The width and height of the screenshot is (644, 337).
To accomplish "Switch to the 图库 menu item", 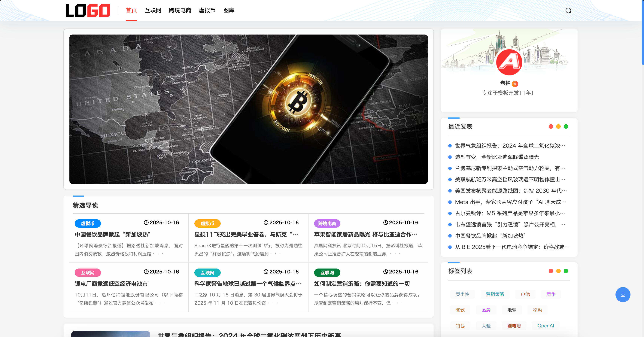I will [x=229, y=11].
